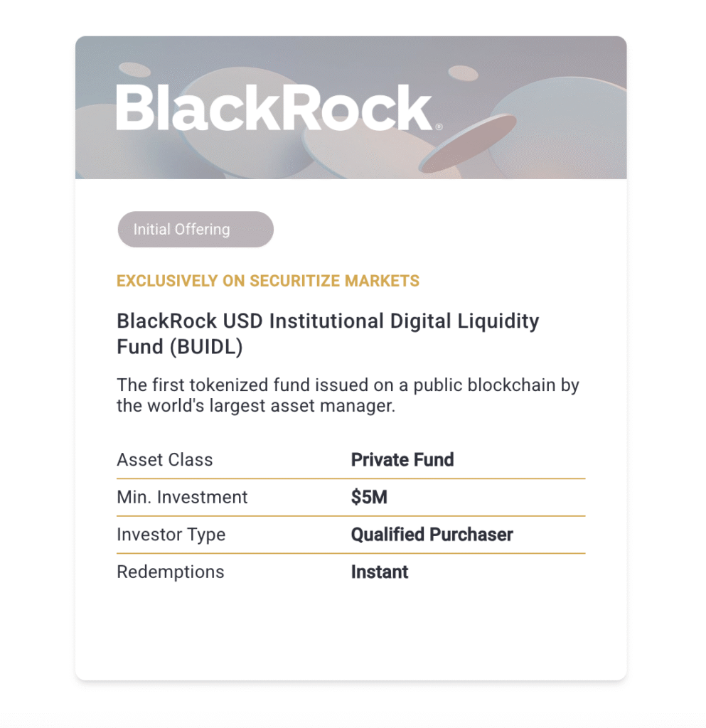706x728 pixels.
Task: Click the registered trademark symbol beside BlackRock
Action: (439, 127)
